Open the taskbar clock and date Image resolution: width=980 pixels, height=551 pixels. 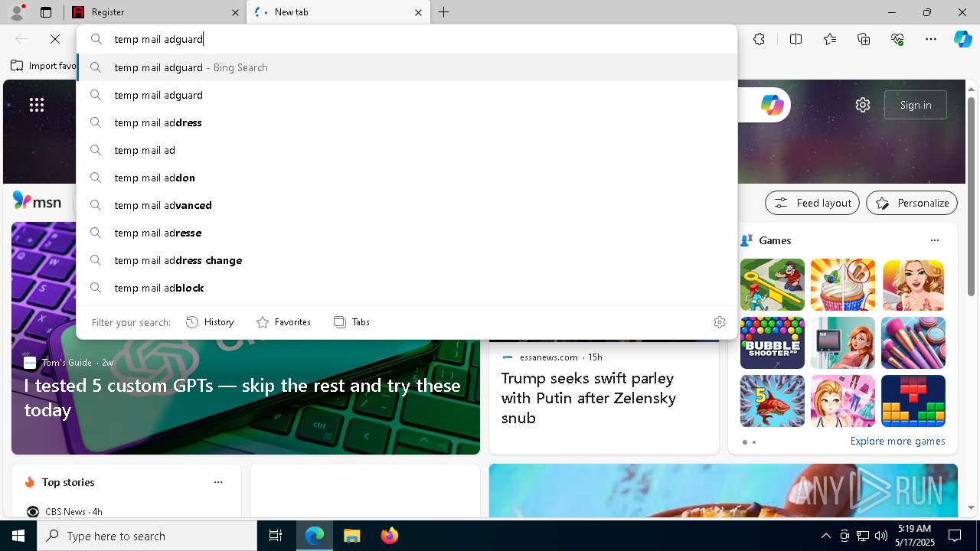click(914, 536)
